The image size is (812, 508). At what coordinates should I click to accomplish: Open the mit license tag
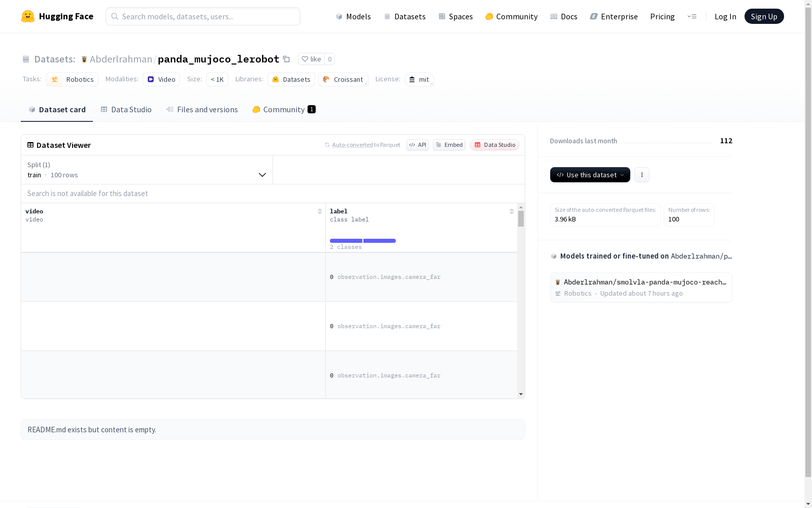(419, 79)
